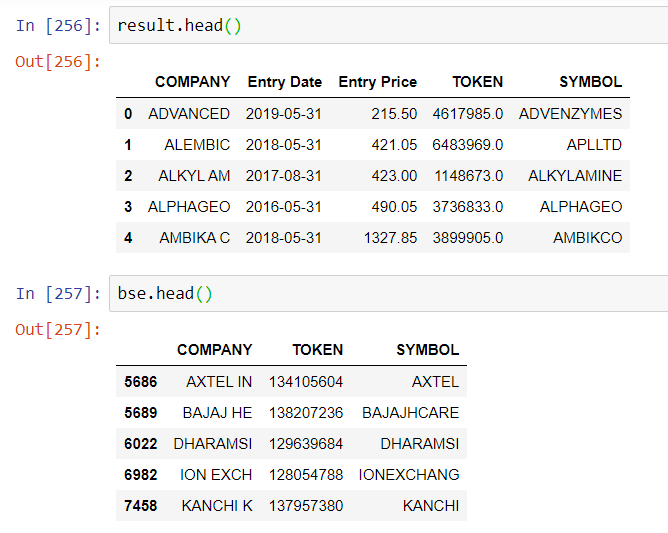Image resolution: width=668 pixels, height=533 pixels.
Task: Click the TOKEN header in bse table
Action: click(x=317, y=350)
